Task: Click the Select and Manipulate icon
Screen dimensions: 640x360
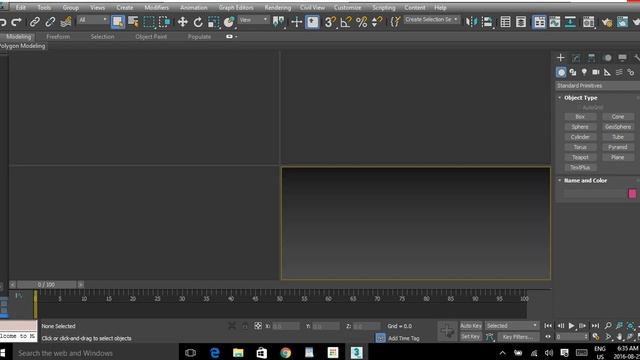Action: click(x=296, y=22)
